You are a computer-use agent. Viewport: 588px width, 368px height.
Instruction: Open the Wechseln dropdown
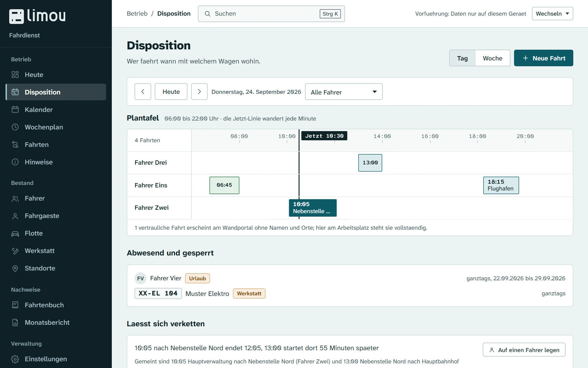552,13
